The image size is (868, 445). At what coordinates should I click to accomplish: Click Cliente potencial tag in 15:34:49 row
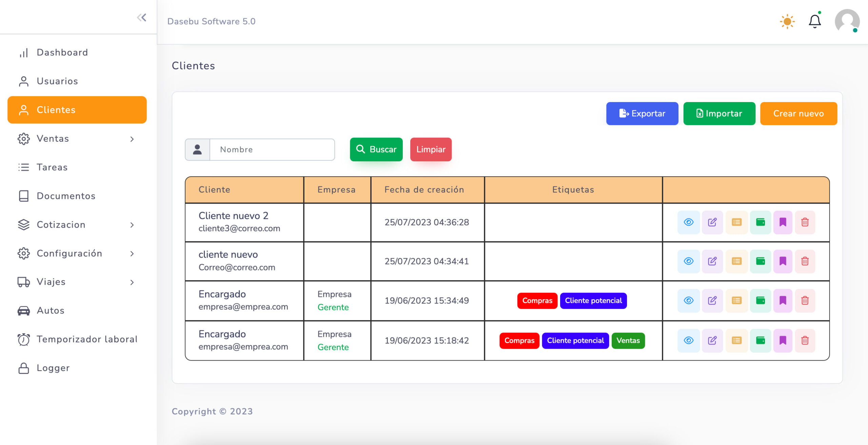point(593,301)
